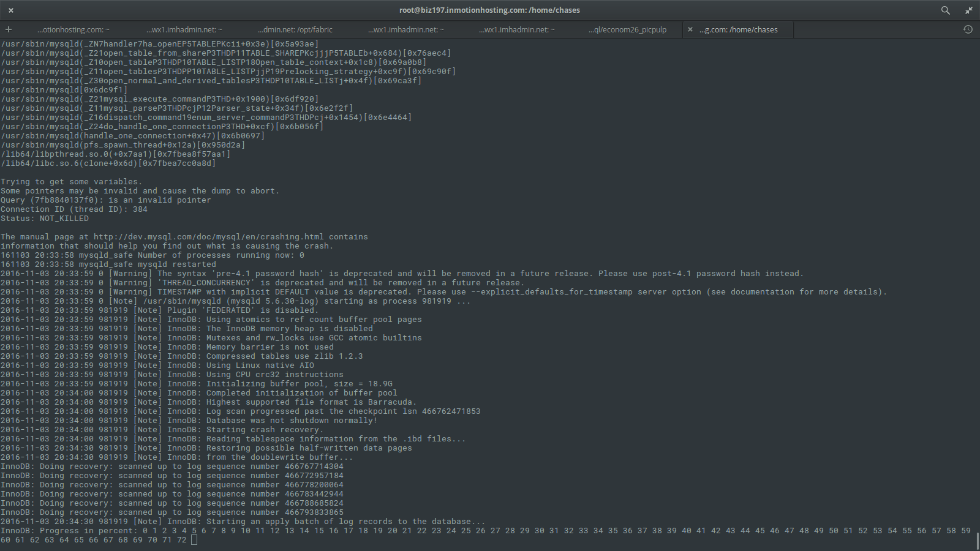Switch to the '...dmin.net: /opt/fabric' tab
Viewport: 980px width, 551px height.
[295, 29]
